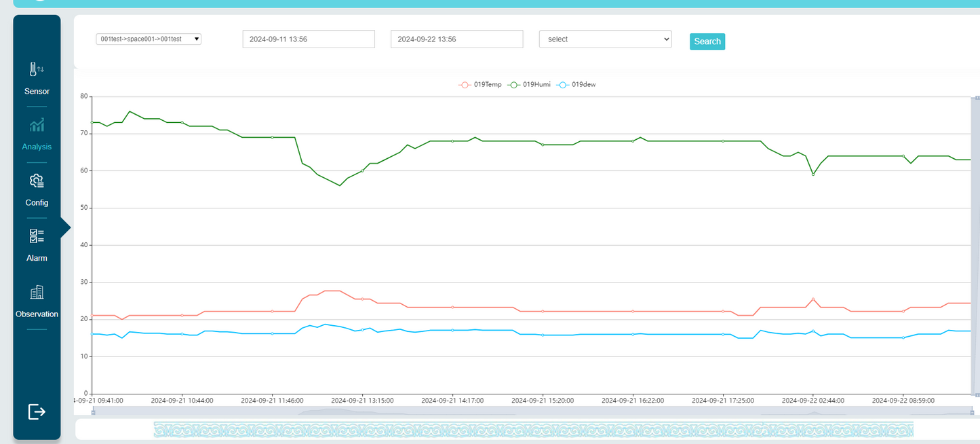Viewport: 980px width, 444px height.
Task: Click the Alarm checklist icon
Action: point(37,236)
